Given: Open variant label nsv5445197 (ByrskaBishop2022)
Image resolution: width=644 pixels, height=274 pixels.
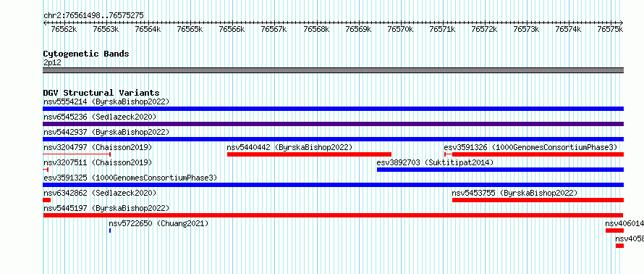Looking at the screenshot, I should [x=106, y=208].
